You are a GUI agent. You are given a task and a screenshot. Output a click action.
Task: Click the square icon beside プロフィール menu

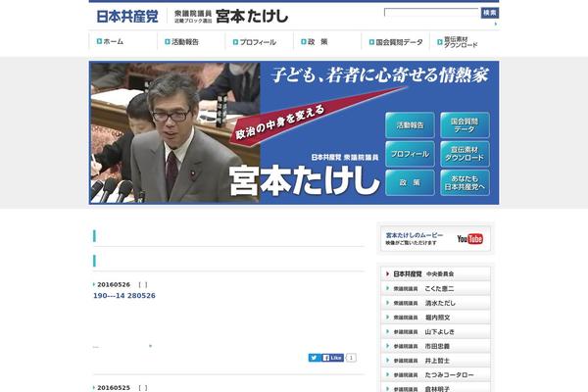point(235,42)
